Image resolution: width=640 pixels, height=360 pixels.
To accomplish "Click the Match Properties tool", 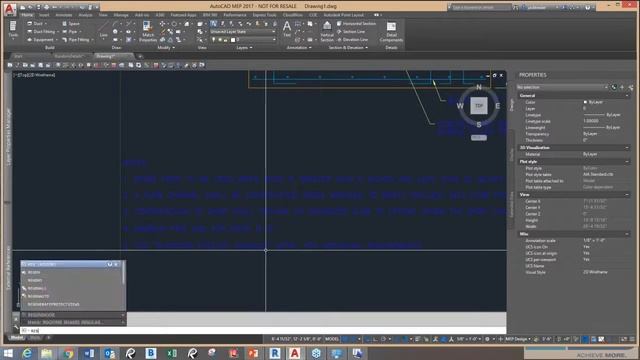I will (x=147, y=32).
